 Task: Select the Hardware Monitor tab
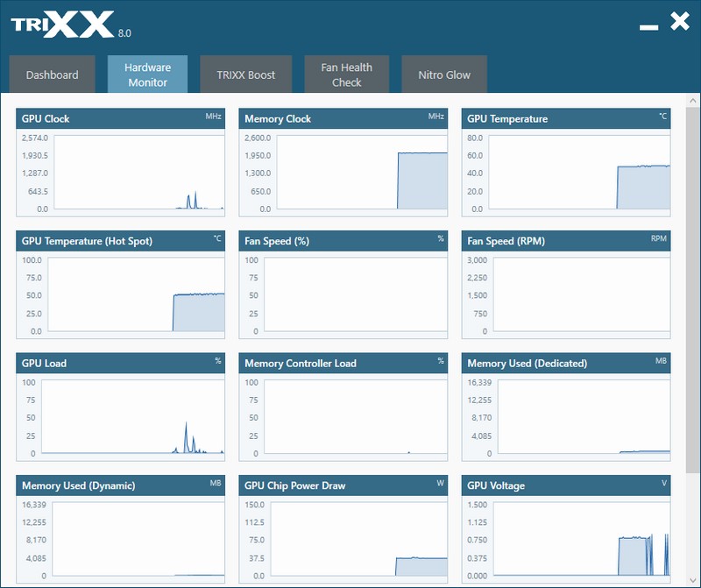pyautogui.click(x=147, y=74)
